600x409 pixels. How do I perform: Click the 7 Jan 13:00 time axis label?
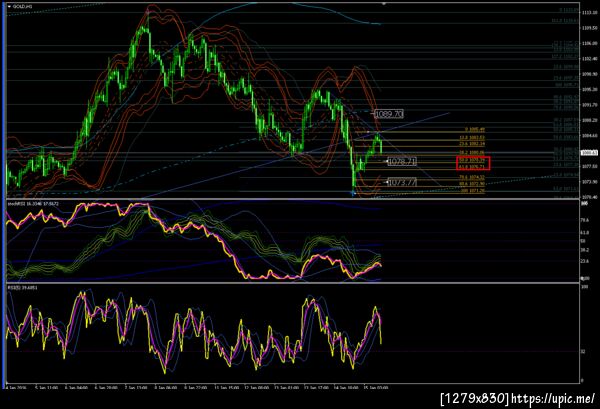(x=135, y=388)
